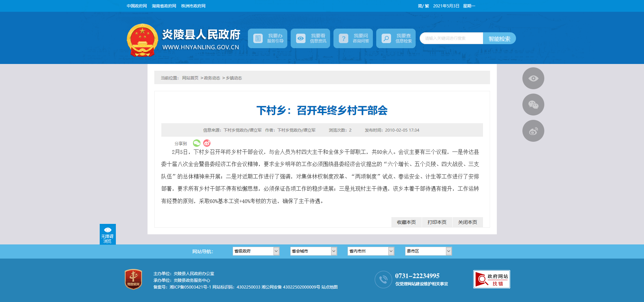Viewport: 644px width, 302px height.
Task: Open the 我要办 服务引导 menu item
Action: pyautogui.click(x=268, y=38)
